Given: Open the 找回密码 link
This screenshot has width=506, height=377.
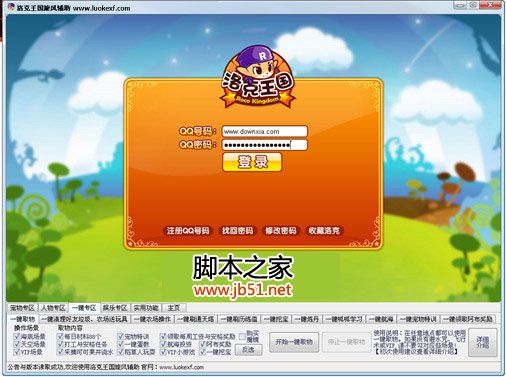Looking at the screenshot, I should [x=238, y=231].
